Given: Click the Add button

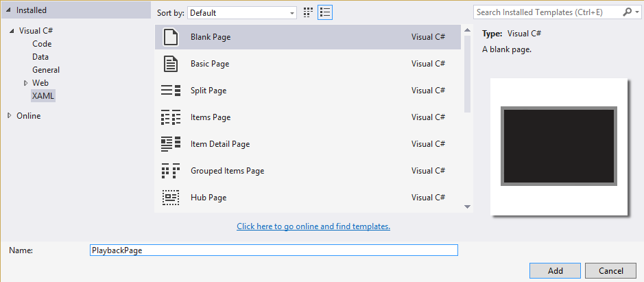Looking at the screenshot, I should pos(556,271).
